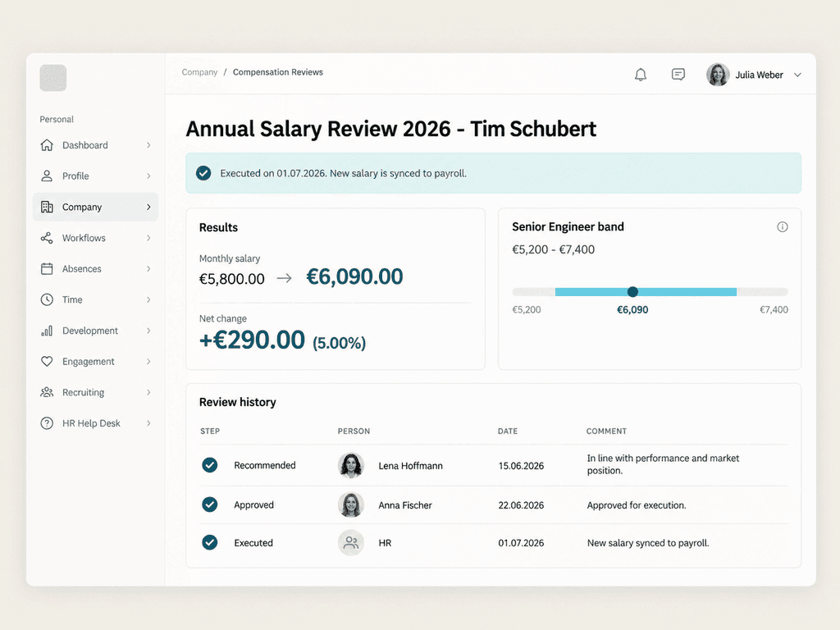840x630 pixels.
Task: Expand the Company menu chevron
Action: coord(148,207)
